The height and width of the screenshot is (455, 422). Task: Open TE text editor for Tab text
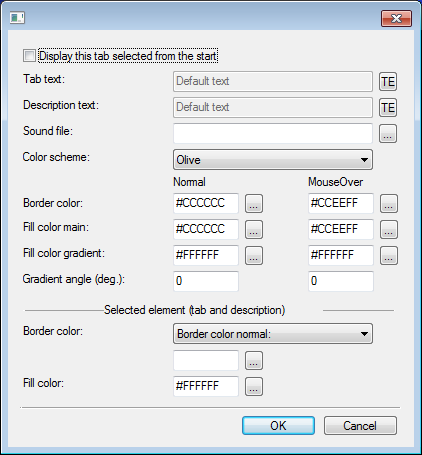pos(388,81)
